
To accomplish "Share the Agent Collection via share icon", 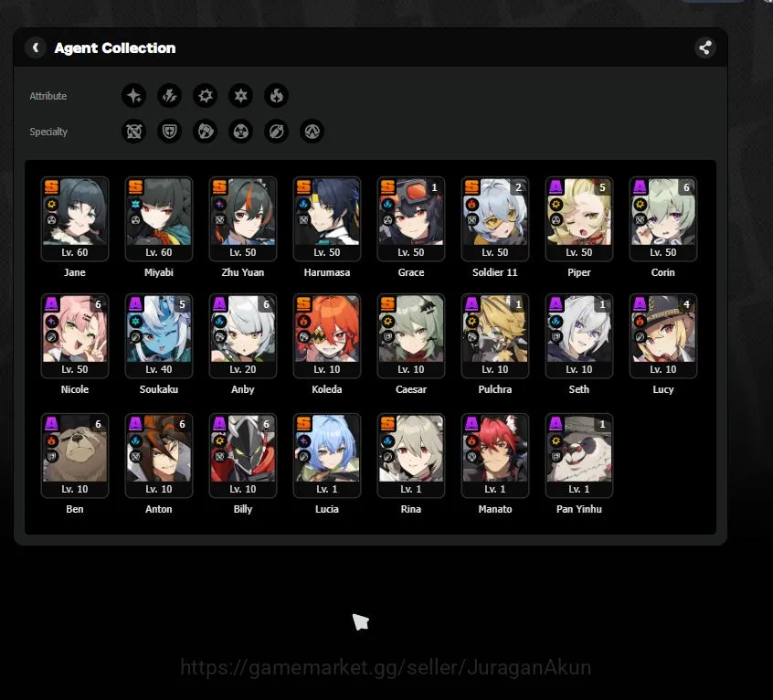I will [705, 48].
